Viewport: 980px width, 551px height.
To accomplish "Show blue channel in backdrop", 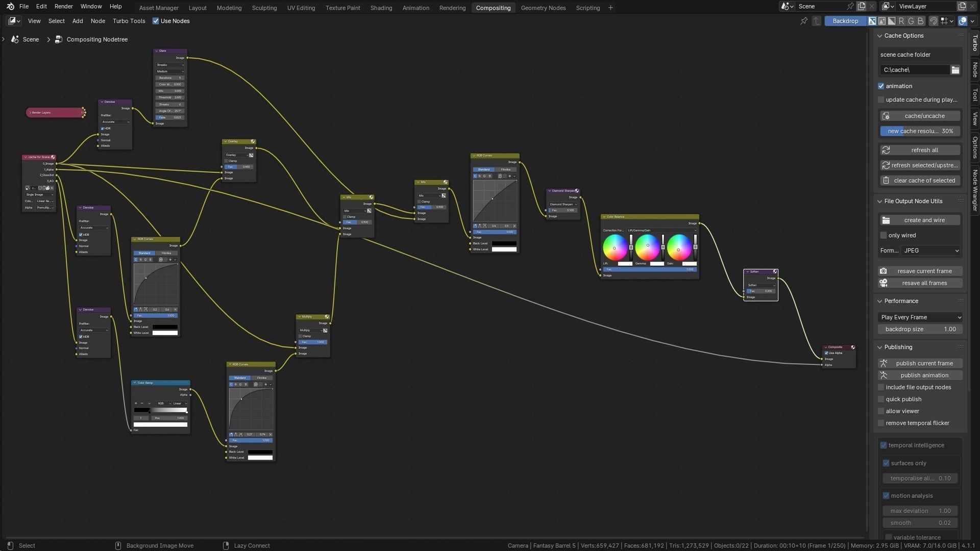I will tap(921, 21).
